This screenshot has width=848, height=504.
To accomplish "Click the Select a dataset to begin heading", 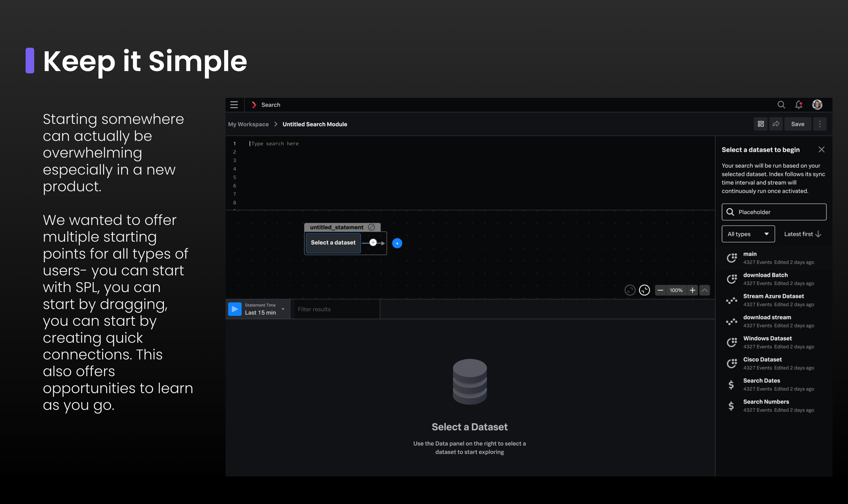I will pyautogui.click(x=761, y=150).
